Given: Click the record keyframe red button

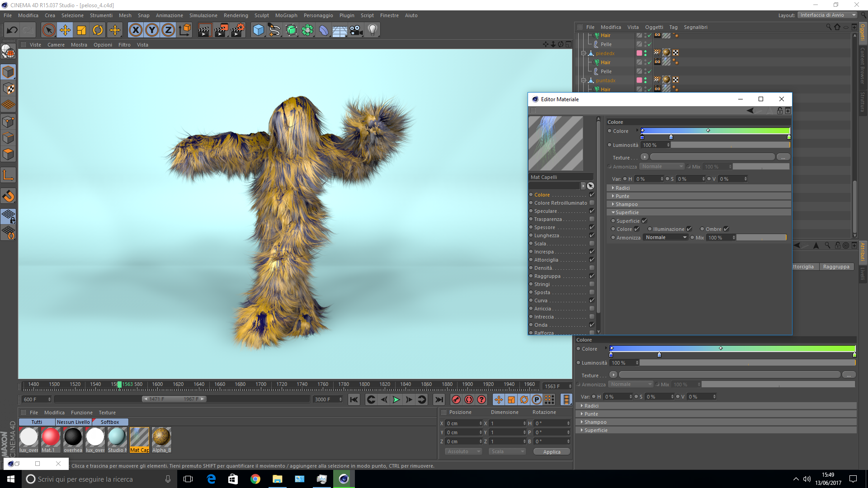Looking at the screenshot, I should tap(456, 399).
